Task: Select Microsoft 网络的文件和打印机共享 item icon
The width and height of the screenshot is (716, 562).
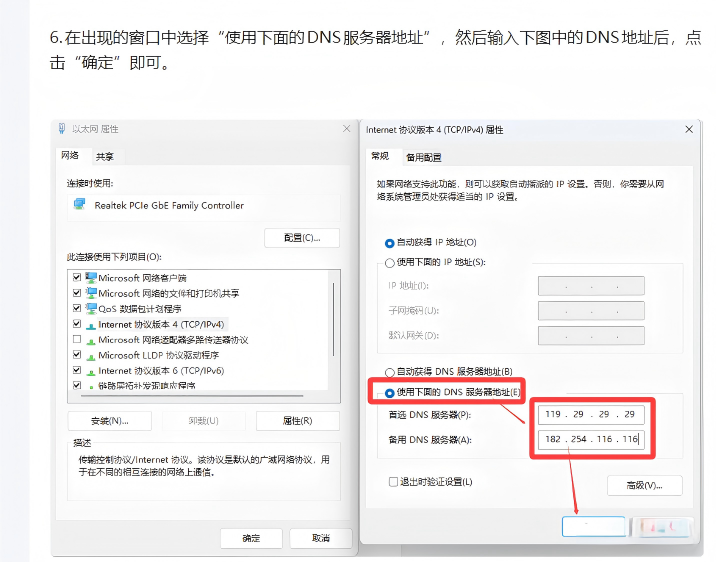Action: [91, 293]
